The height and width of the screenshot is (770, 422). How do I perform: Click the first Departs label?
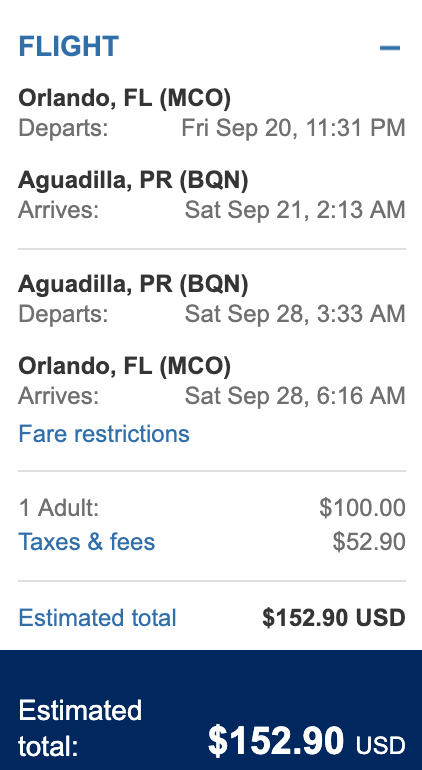[63, 128]
